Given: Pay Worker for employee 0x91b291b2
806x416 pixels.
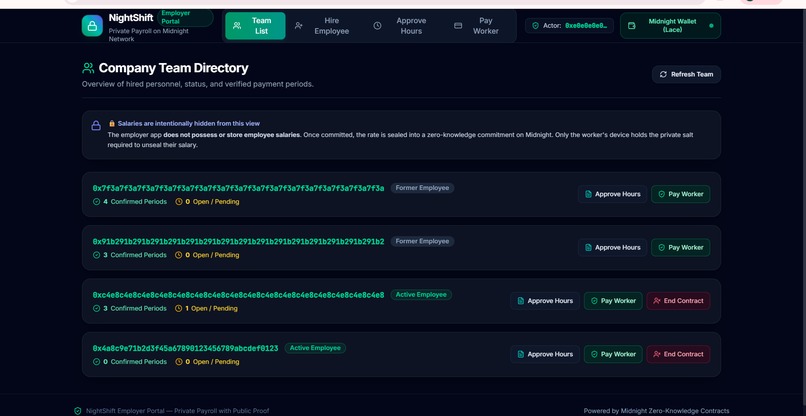Looking at the screenshot, I should coord(681,247).
